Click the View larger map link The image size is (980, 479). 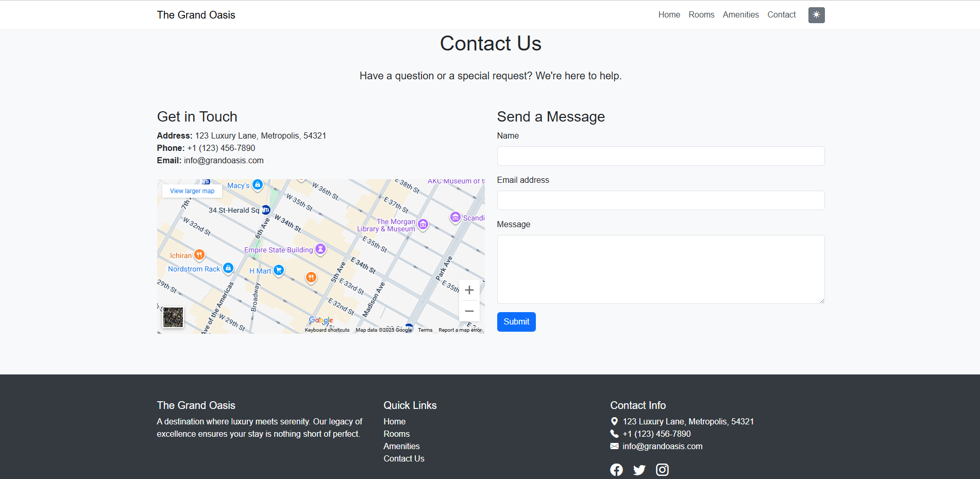192,191
